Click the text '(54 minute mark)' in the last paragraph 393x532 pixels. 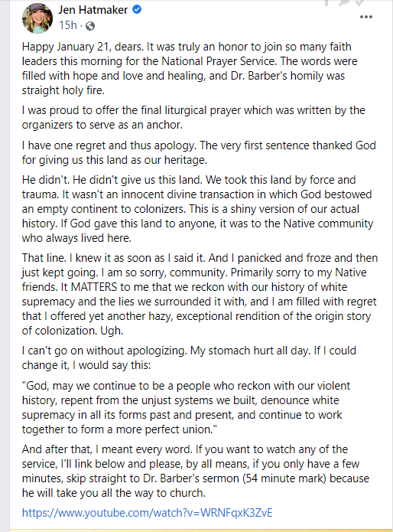click(284, 478)
